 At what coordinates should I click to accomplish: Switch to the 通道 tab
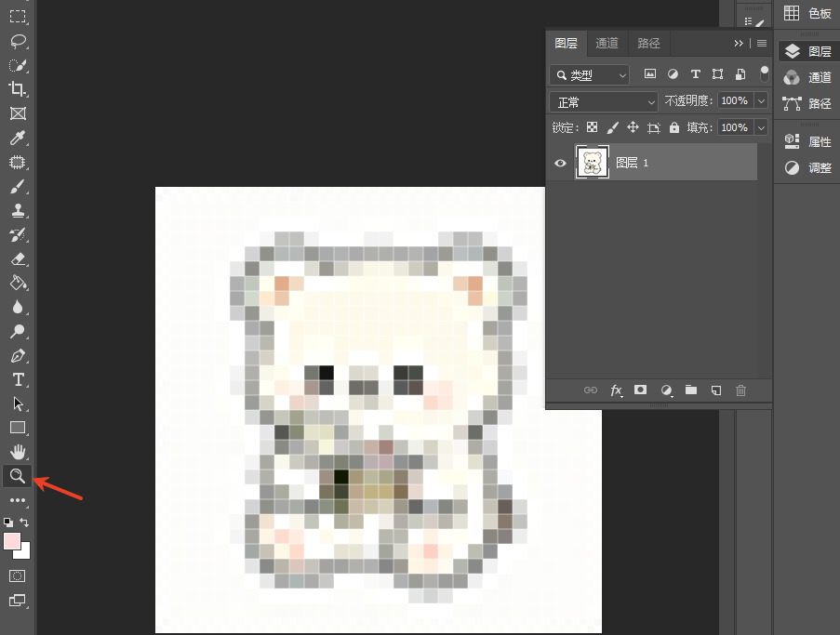point(607,44)
